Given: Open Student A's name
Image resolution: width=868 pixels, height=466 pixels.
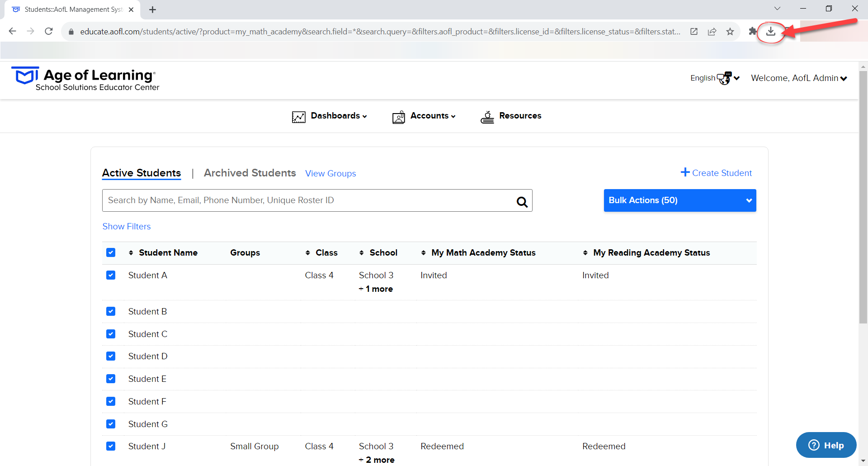Looking at the screenshot, I should coord(148,275).
